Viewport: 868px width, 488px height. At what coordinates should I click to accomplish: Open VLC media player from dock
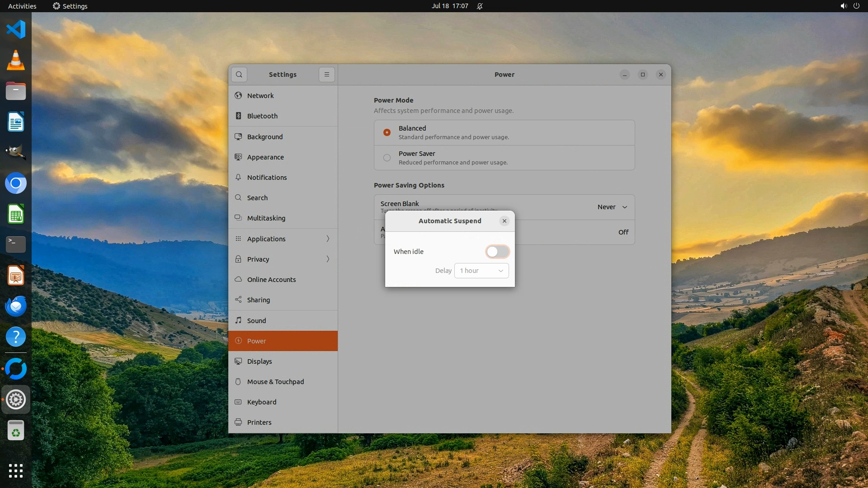click(x=16, y=61)
